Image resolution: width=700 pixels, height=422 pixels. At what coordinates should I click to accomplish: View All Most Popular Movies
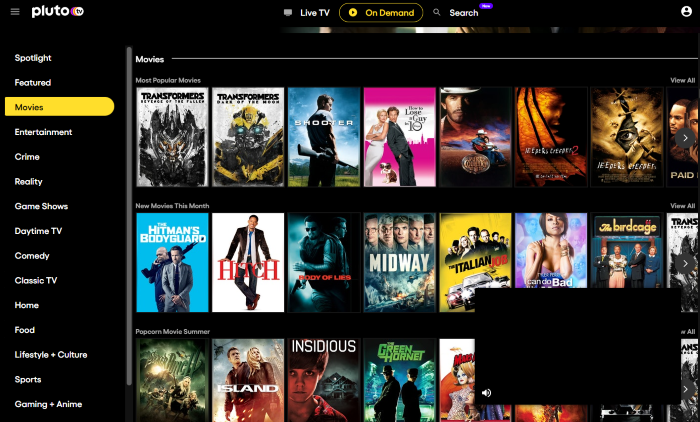click(x=683, y=80)
